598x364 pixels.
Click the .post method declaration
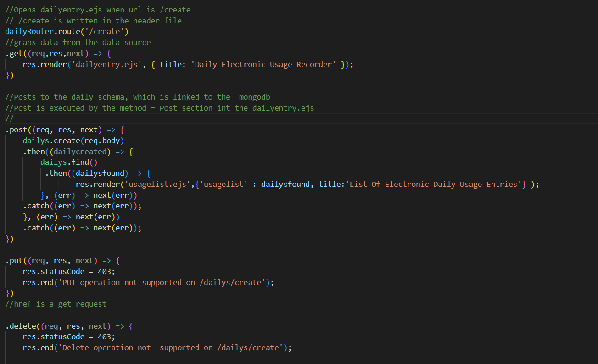[15, 129]
